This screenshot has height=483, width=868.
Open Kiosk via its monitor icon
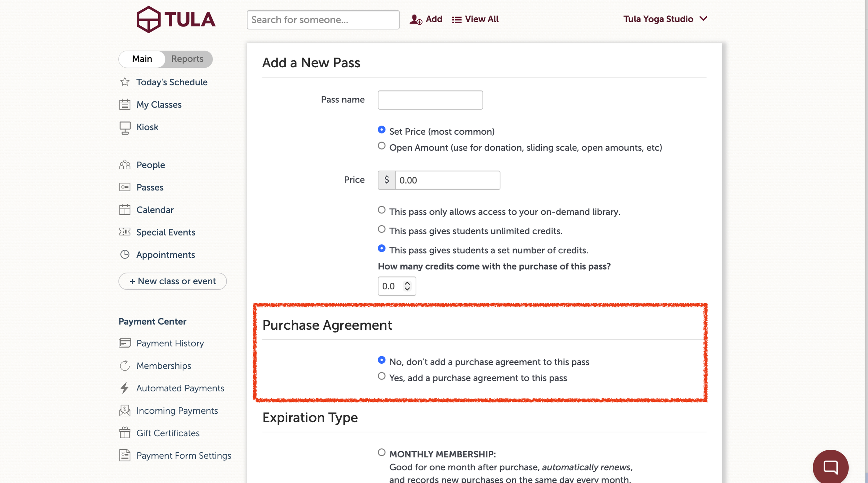pos(125,127)
